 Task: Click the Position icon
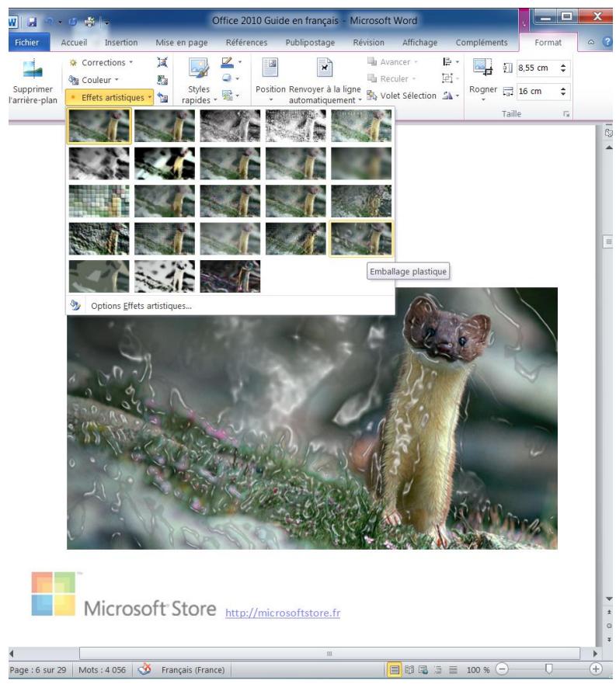click(270, 68)
